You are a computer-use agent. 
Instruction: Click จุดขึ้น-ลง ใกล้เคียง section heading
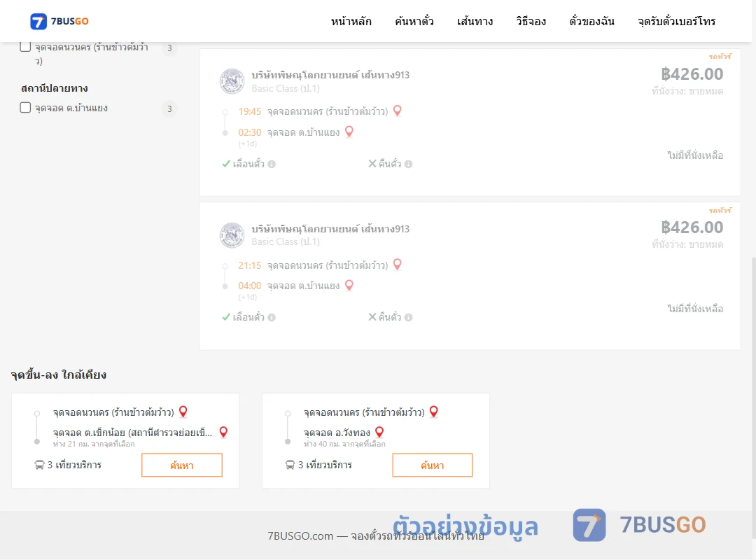coord(59,374)
